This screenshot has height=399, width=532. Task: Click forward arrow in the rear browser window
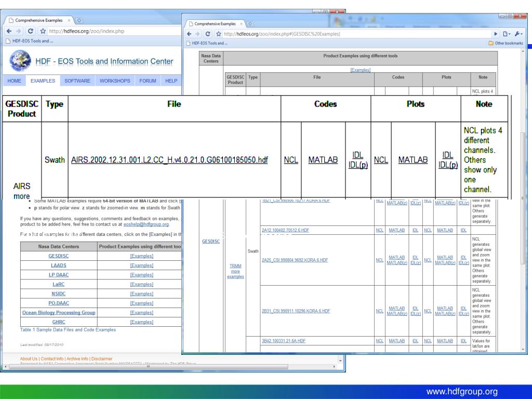(x=19, y=31)
